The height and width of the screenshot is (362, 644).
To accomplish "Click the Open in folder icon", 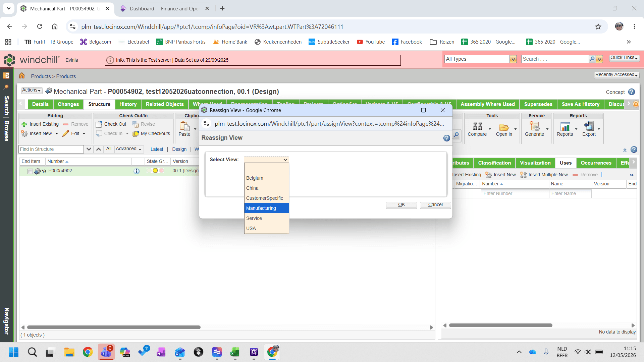I will 504,127.
